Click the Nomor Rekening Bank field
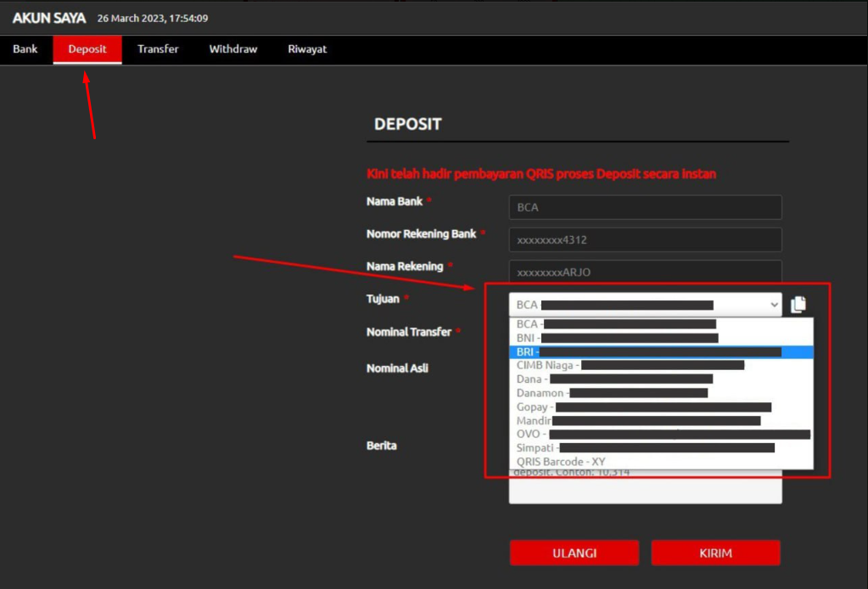 [x=645, y=240]
